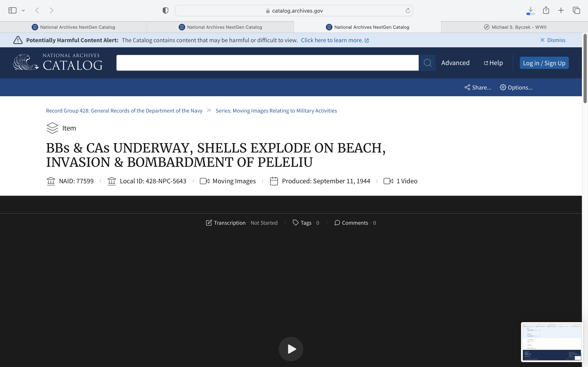Show tab overview icon
The width and height of the screenshot is (588, 367).
[576, 10]
